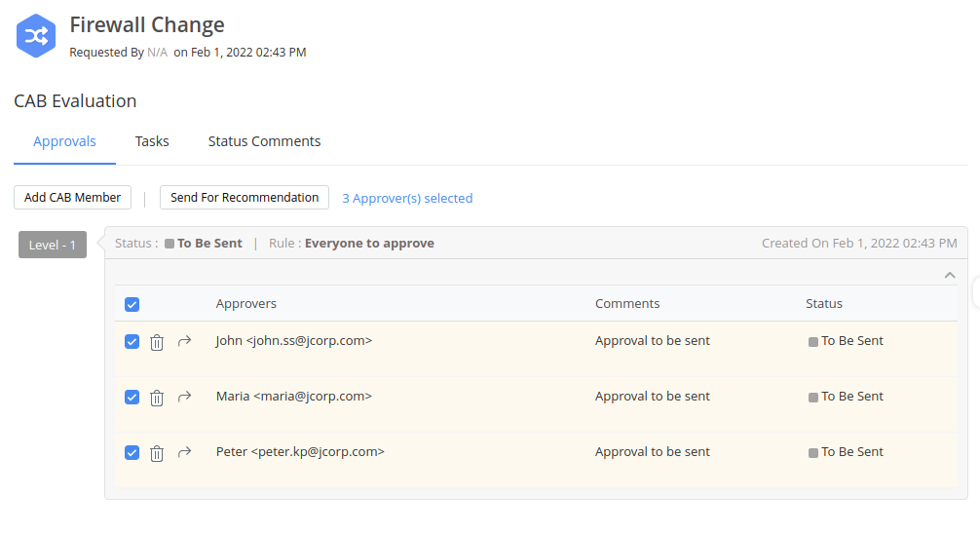Select the Level - 1 label
Image resolution: width=980 pixels, height=534 pixels.
pos(53,245)
